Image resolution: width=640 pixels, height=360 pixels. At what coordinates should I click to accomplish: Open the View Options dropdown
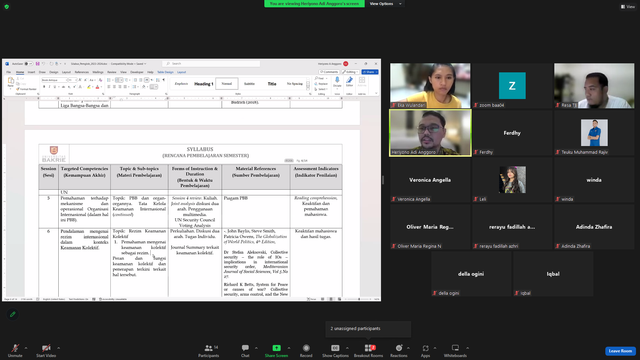[385, 4]
